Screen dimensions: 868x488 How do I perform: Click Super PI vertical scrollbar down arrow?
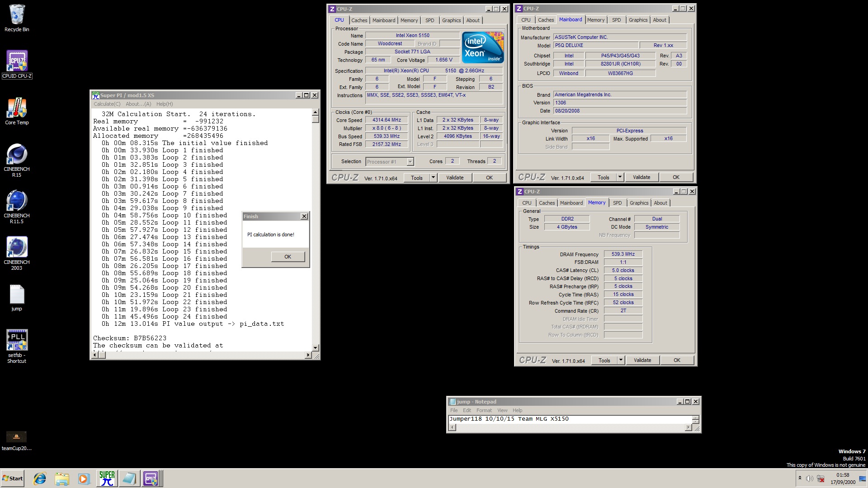coord(316,348)
